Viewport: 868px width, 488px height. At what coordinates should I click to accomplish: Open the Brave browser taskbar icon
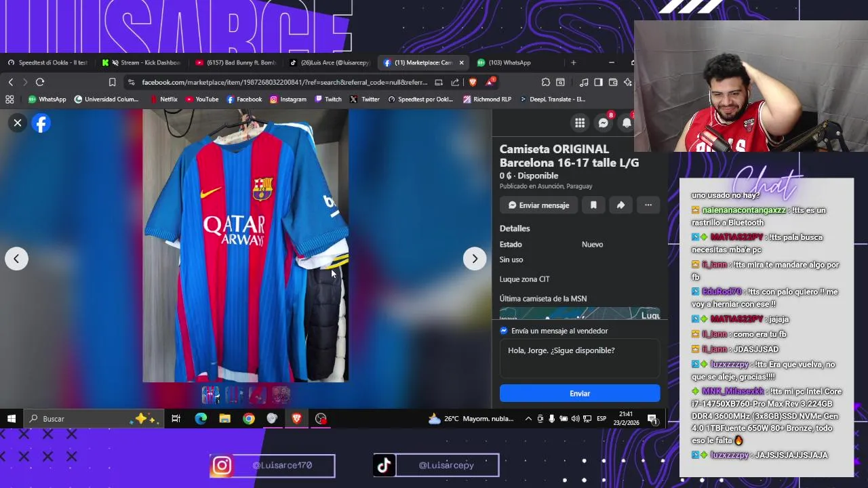pos(296,419)
